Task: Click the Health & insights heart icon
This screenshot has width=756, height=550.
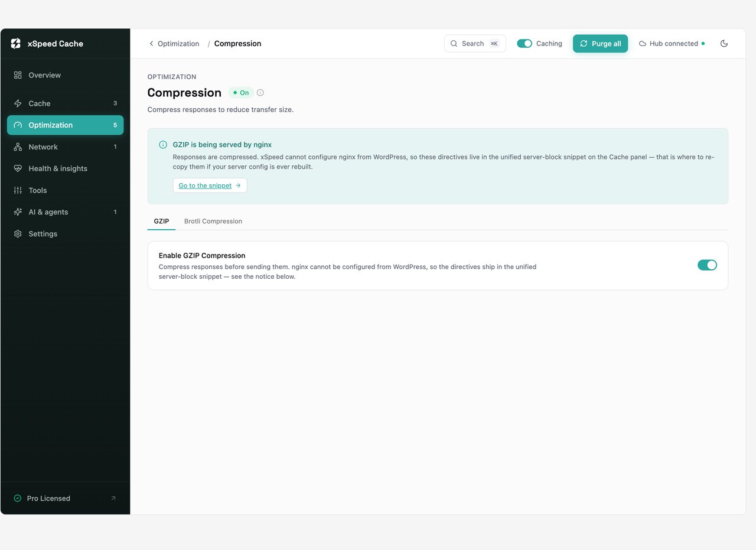Action: tap(18, 168)
